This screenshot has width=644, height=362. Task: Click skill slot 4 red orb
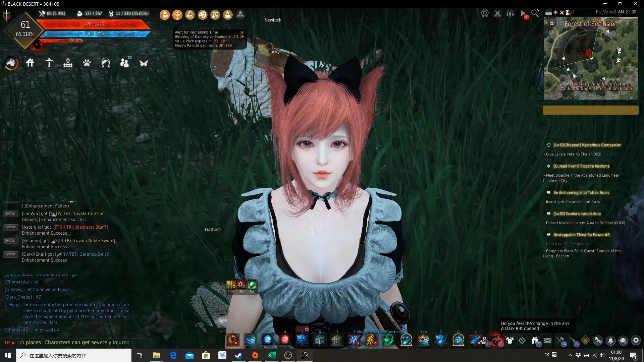point(285,340)
